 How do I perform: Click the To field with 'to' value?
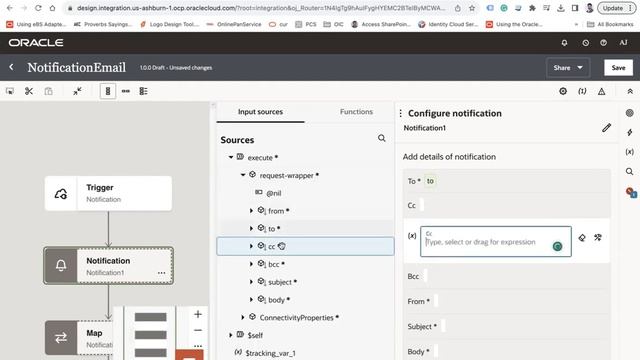click(x=506, y=181)
